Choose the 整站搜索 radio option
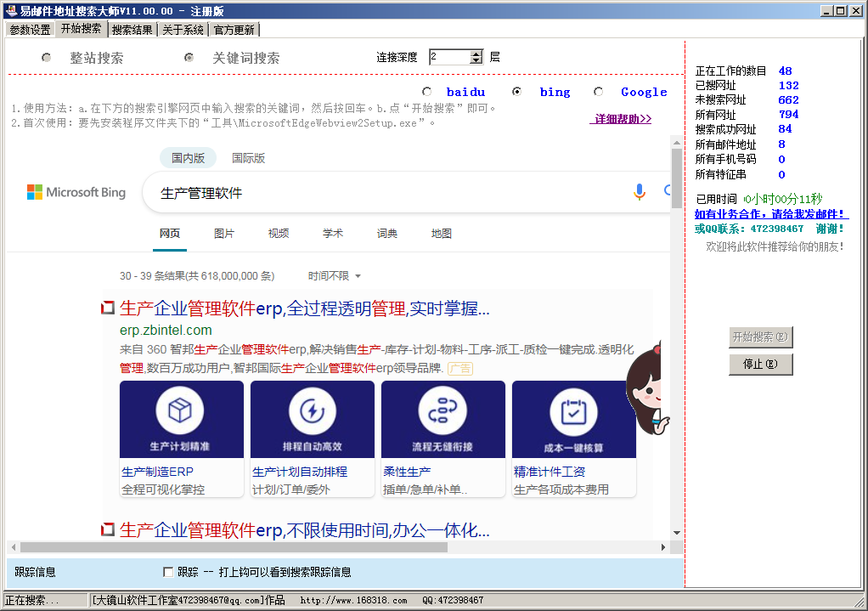Screen dimensions: 868x611 point(47,58)
